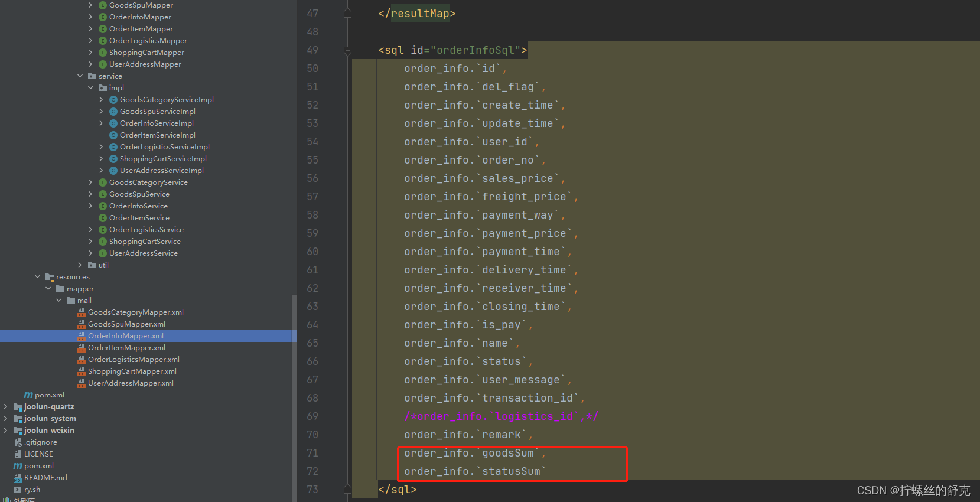Screen dimensions: 980x502
Task: Click the impl package folder icon
Action: click(103, 88)
